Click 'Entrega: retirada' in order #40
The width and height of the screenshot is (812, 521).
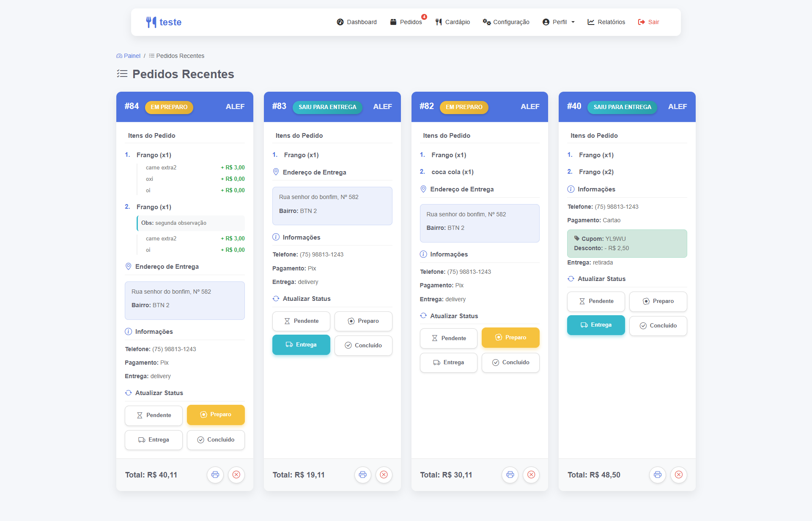tap(590, 262)
